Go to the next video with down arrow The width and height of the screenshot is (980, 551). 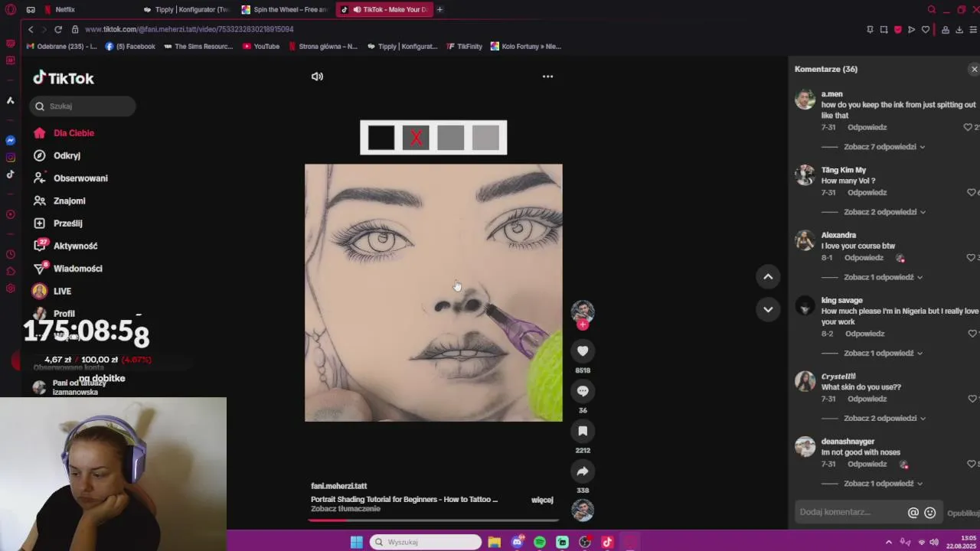(x=768, y=309)
